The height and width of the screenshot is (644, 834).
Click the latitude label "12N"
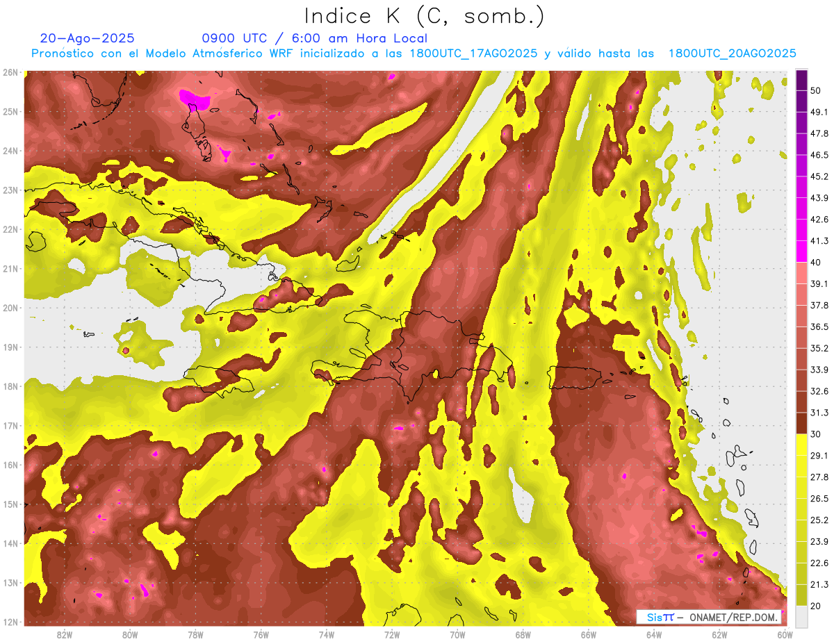click(x=10, y=622)
